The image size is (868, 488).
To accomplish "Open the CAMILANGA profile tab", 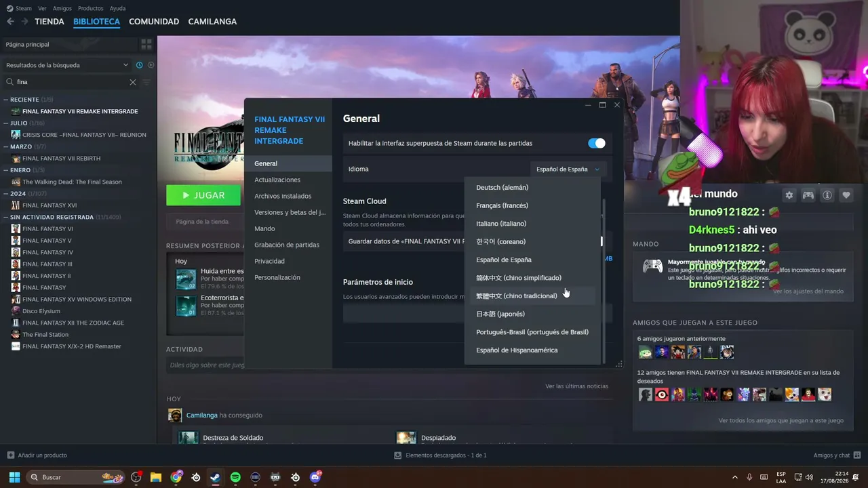I will click(x=212, y=22).
